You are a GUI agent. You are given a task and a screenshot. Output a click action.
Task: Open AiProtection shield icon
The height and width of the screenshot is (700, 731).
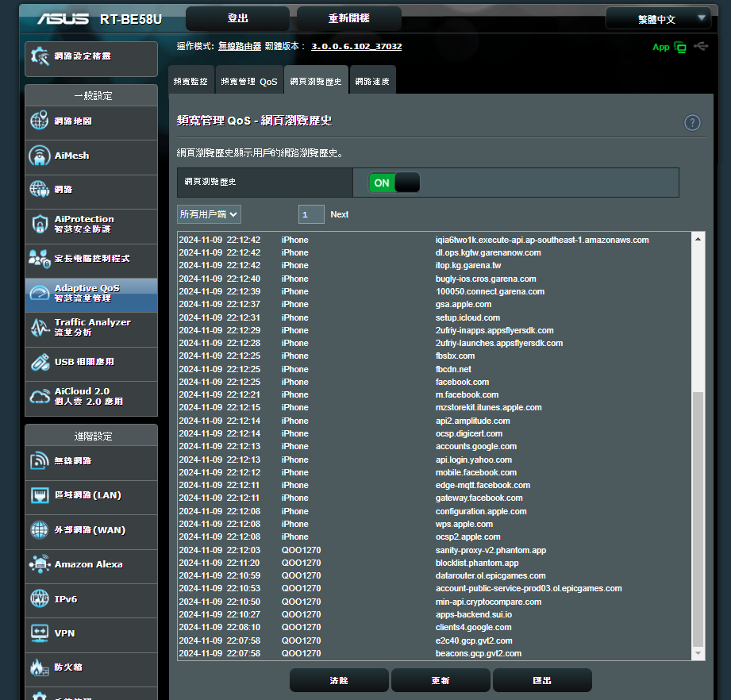[x=40, y=224]
